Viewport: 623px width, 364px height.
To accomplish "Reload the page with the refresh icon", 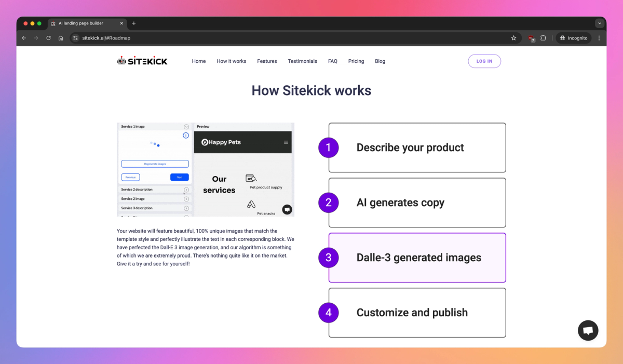I will (48, 38).
